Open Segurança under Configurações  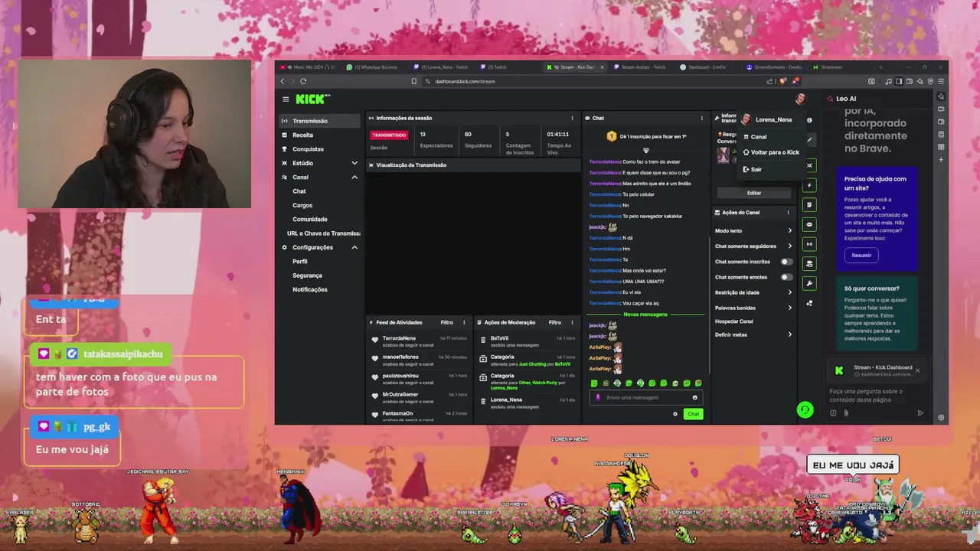(x=307, y=275)
